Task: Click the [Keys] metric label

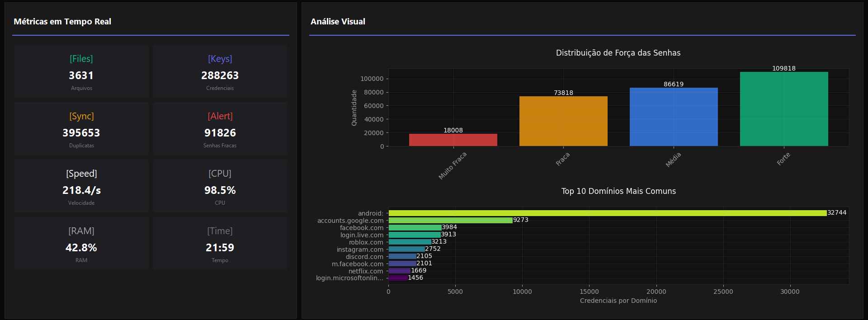Action: 220,59
